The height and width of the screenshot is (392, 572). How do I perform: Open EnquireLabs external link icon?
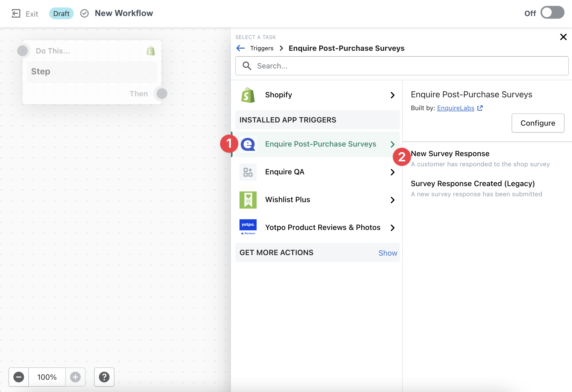pyautogui.click(x=480, y=108)
